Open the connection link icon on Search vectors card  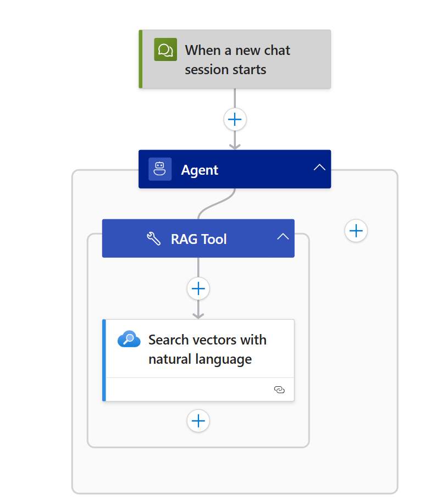coord(279,389)
